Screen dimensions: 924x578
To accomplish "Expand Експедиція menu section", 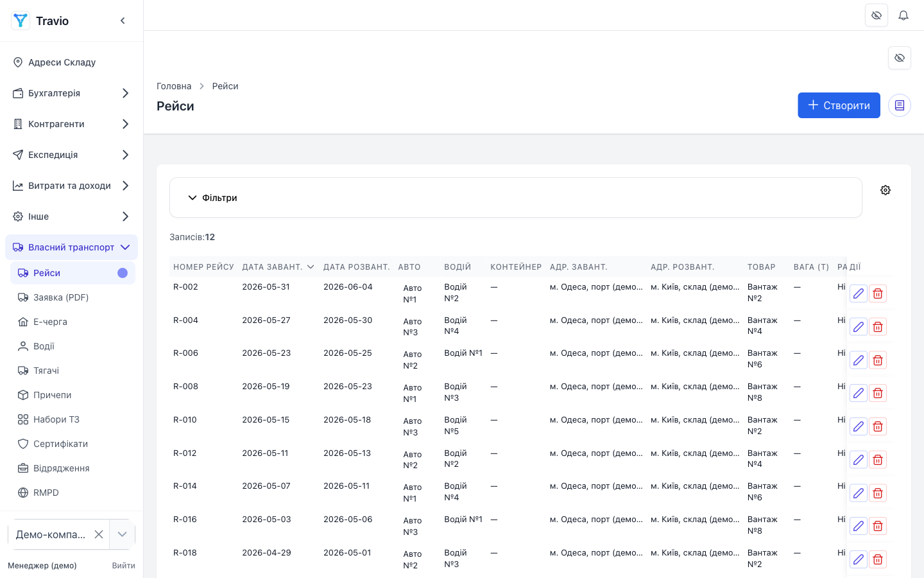I will point(71,155).
